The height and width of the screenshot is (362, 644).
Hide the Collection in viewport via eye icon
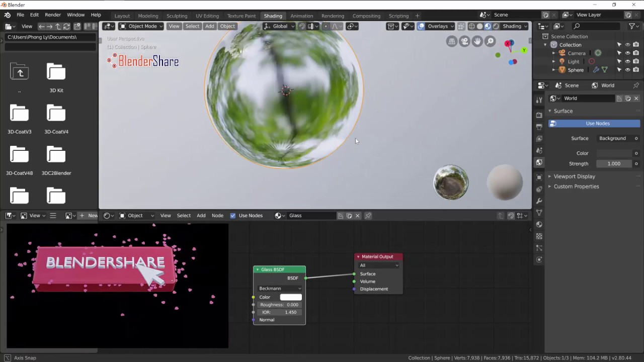pyautogui.click(x=627, y=45)
